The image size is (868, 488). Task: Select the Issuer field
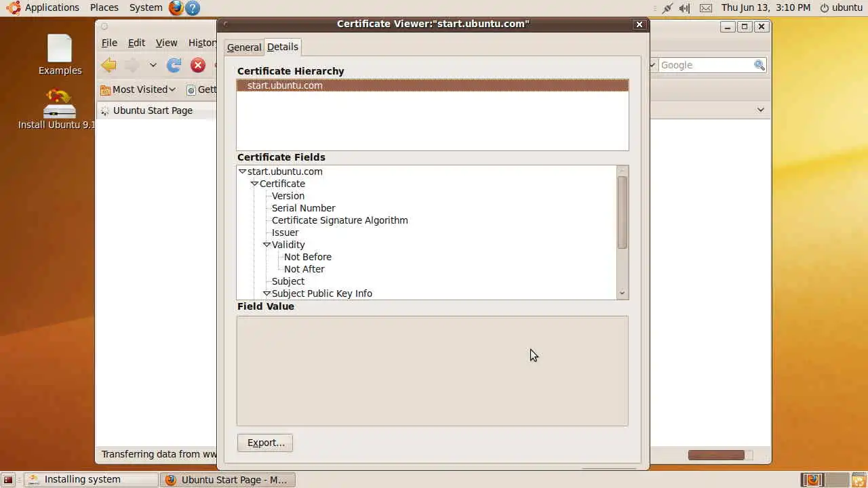tap(285, 232)
